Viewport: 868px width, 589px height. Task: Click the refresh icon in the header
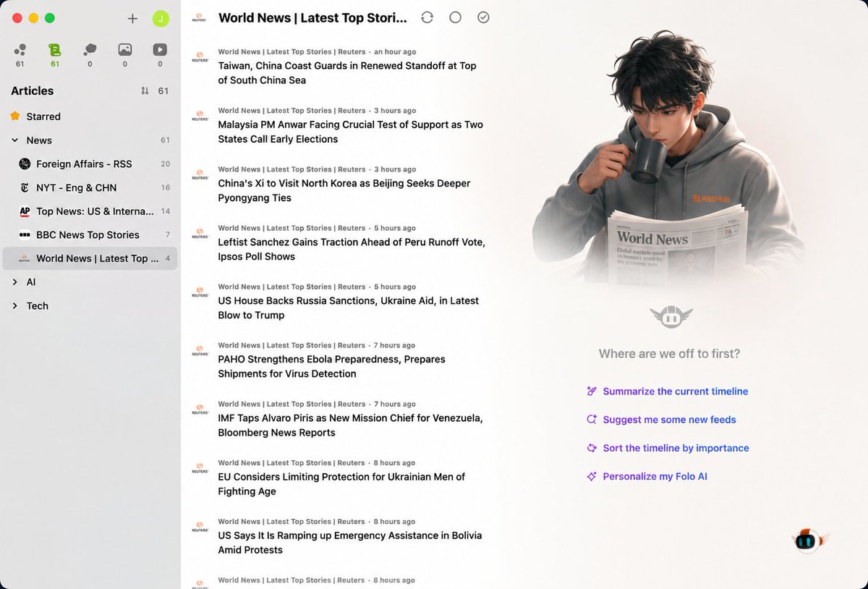click(427, 17)
